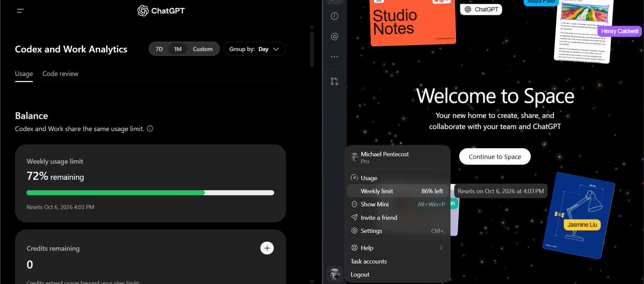Viewport: 644px width, 284px height.
Task: Open the hamburger menu in the Analytics window
Action: point(20,10)
